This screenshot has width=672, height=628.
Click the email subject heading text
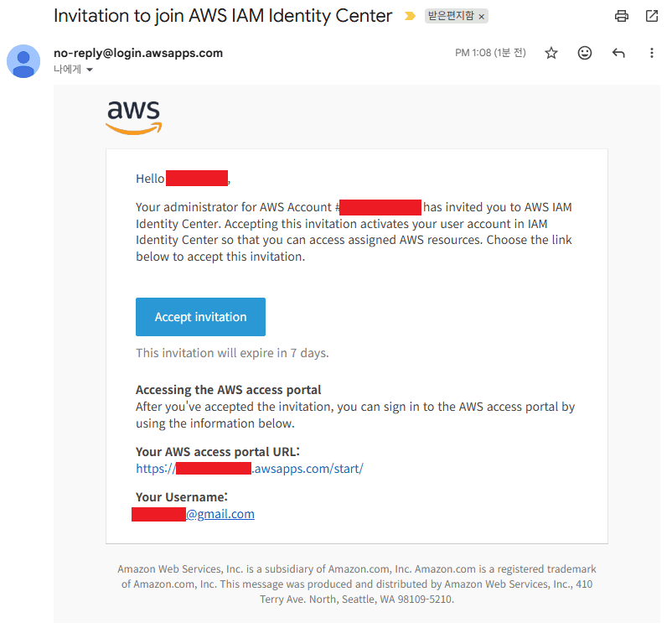(223, 15)
